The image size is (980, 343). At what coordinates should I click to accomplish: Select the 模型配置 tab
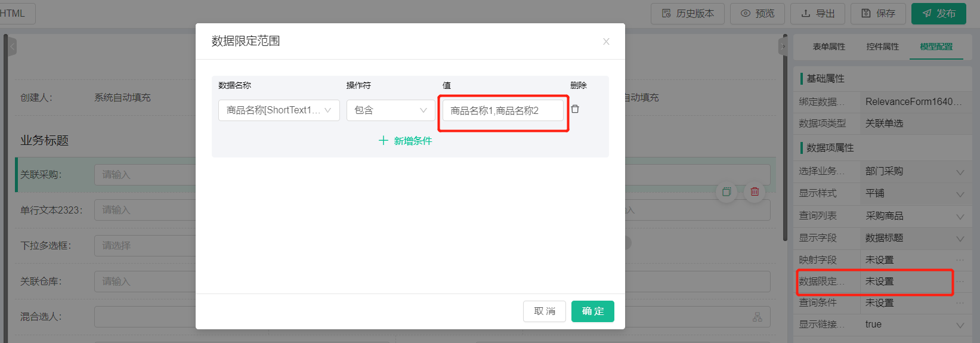click(x=936, y=47)
